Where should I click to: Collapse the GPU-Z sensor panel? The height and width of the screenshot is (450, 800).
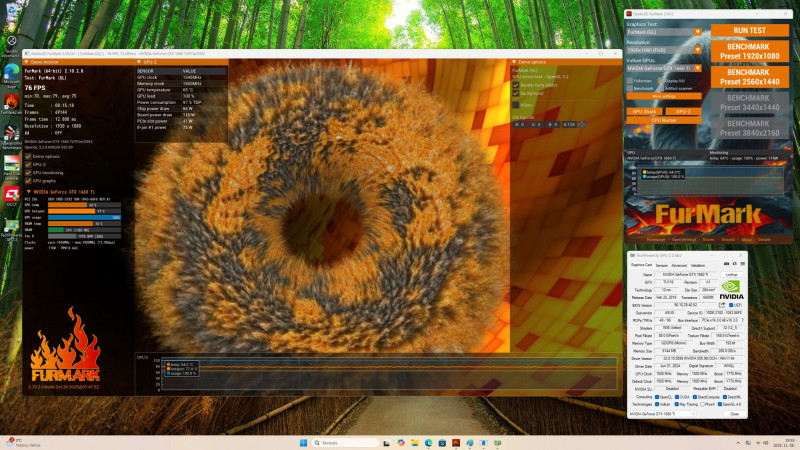138,62
